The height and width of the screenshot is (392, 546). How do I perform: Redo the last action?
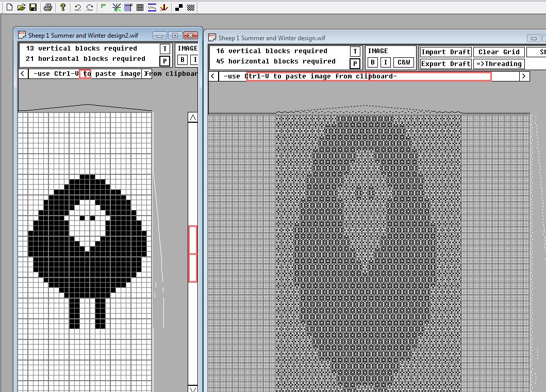pos(90,7)
